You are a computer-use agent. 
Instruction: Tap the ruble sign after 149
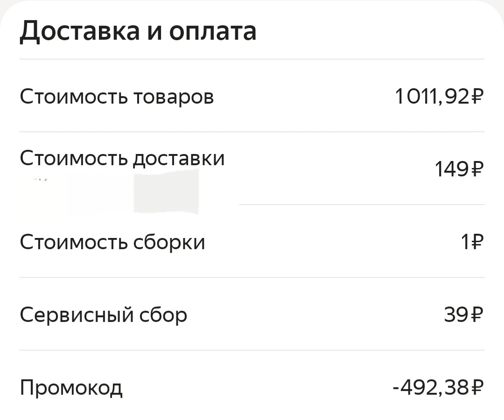point(477,169)
